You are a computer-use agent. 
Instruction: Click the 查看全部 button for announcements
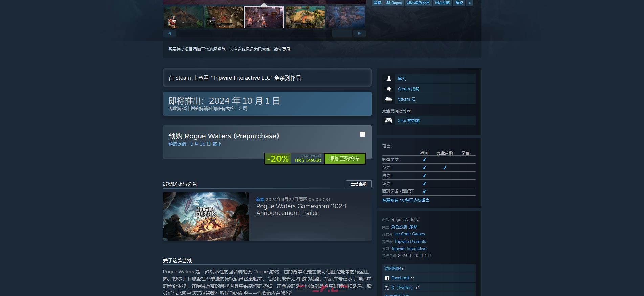pos(358,184)
